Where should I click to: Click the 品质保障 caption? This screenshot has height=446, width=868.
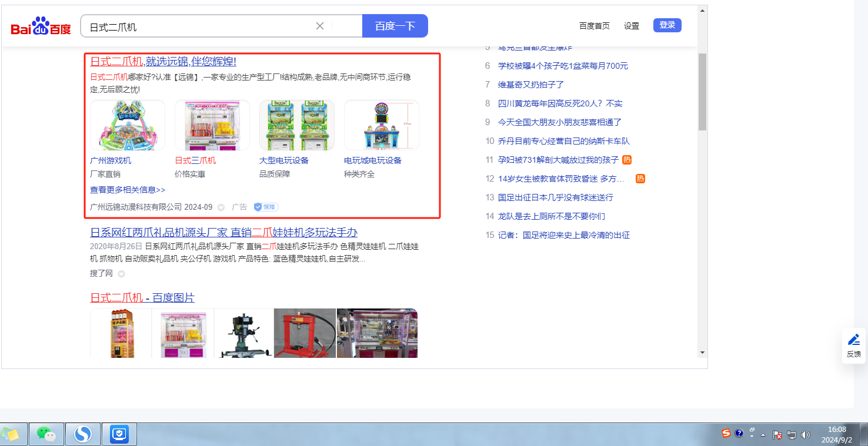275,174
